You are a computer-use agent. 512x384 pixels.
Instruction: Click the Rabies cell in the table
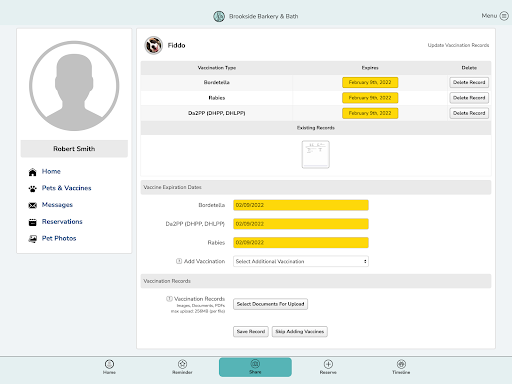point(217,98)
